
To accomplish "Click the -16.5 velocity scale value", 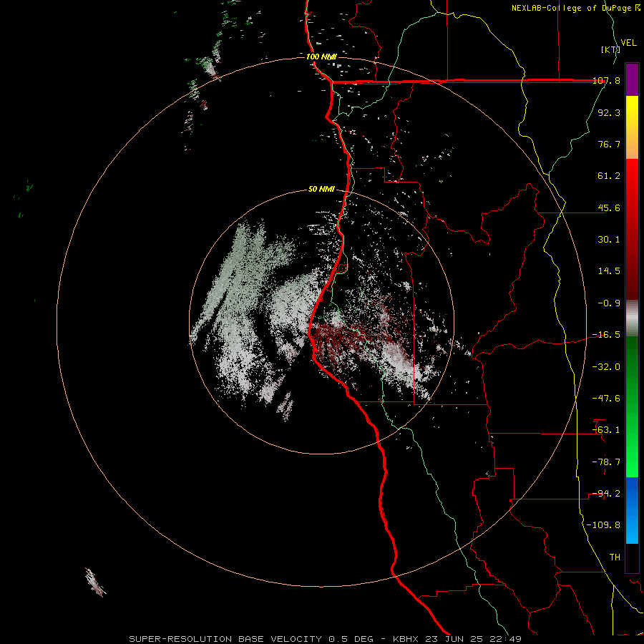I will 606,335.
